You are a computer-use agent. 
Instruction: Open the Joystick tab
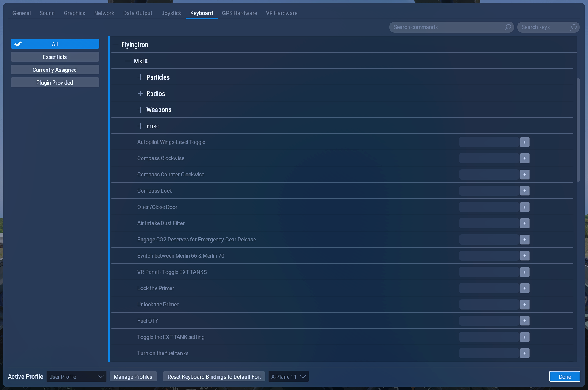pos(171,13)
